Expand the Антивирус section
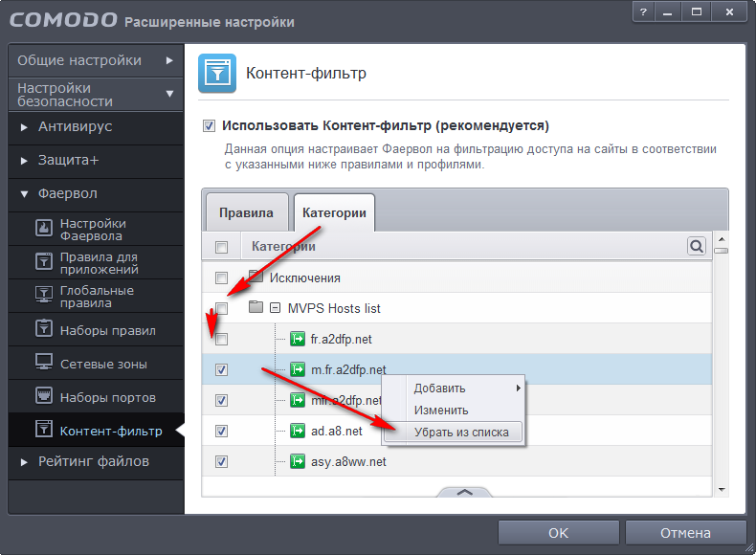 [x=96, y=127]
